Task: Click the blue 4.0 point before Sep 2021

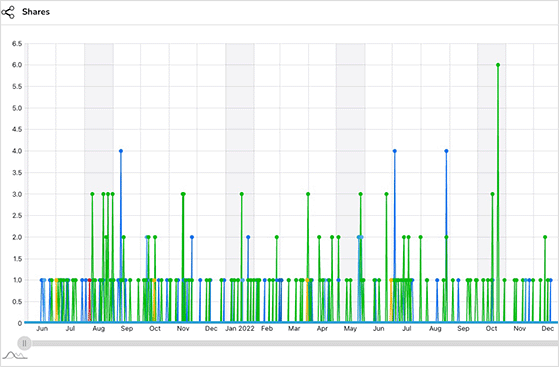Action: click(x=121, y=151)
